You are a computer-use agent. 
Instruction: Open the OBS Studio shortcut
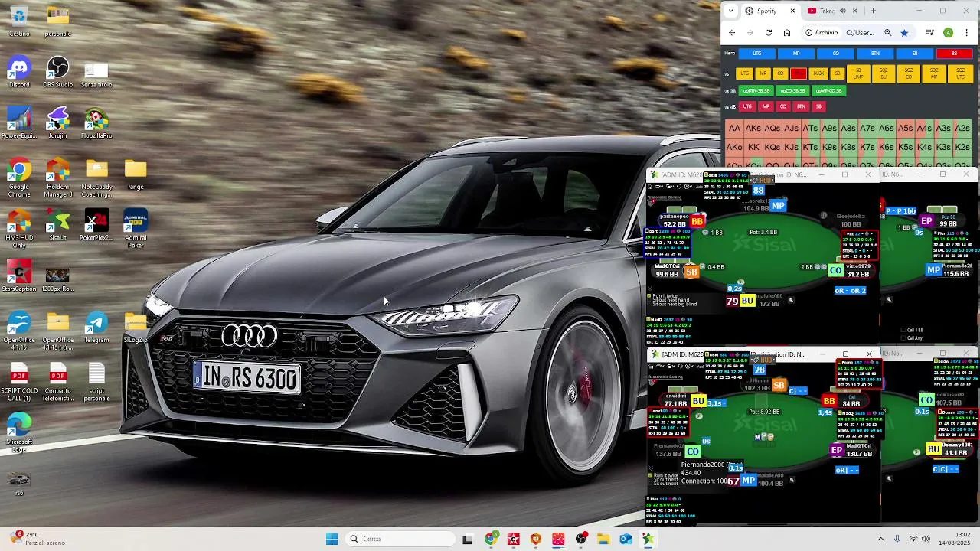click(57, 73)
